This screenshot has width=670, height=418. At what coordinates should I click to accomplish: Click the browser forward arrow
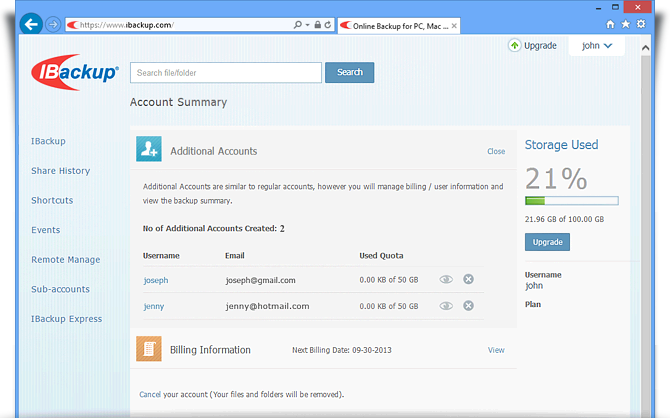[53, 24]
